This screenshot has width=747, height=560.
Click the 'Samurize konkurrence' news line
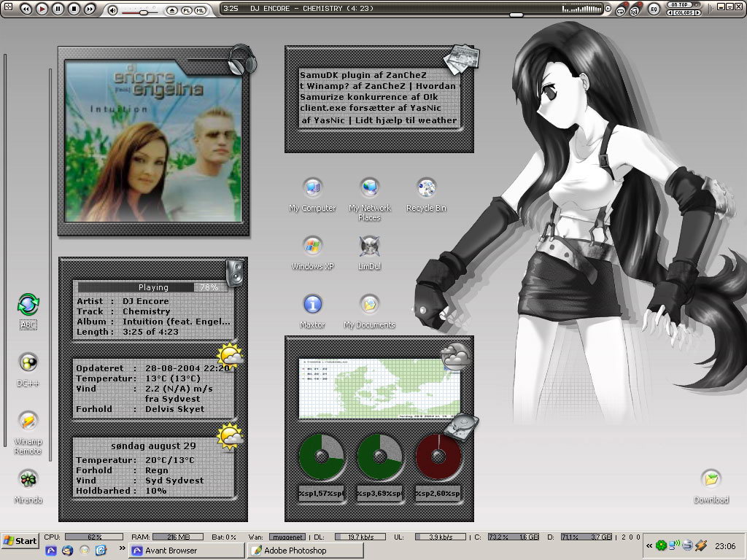point(368,97)
